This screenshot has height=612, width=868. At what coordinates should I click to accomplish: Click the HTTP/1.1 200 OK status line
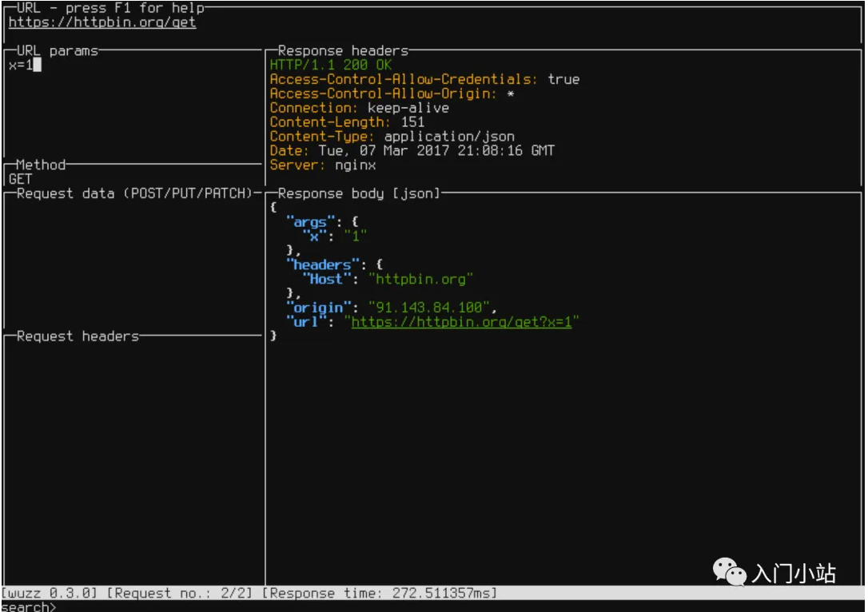331,66
